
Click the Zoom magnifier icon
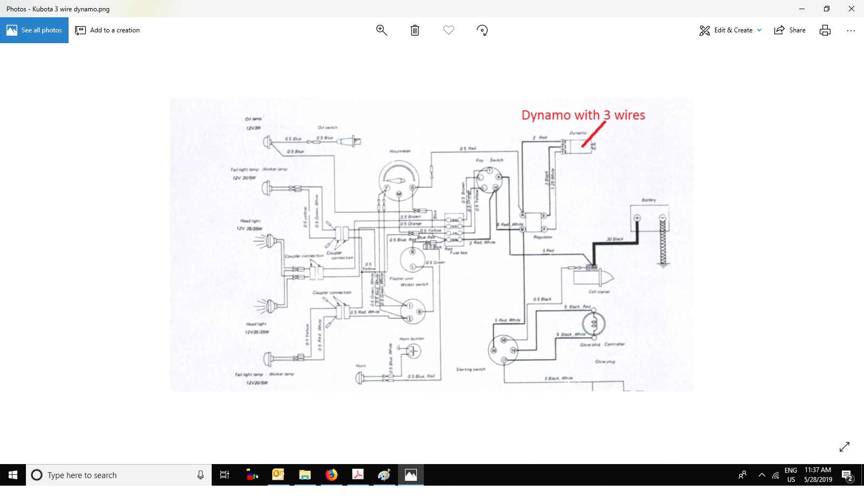tap(381, 30)
